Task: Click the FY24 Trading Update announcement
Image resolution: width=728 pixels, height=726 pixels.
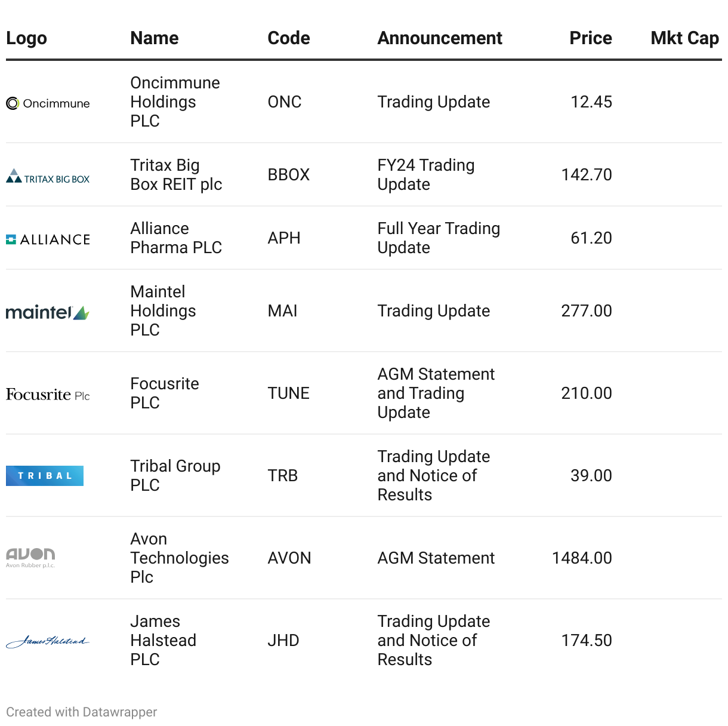Action: coord(426,175)
